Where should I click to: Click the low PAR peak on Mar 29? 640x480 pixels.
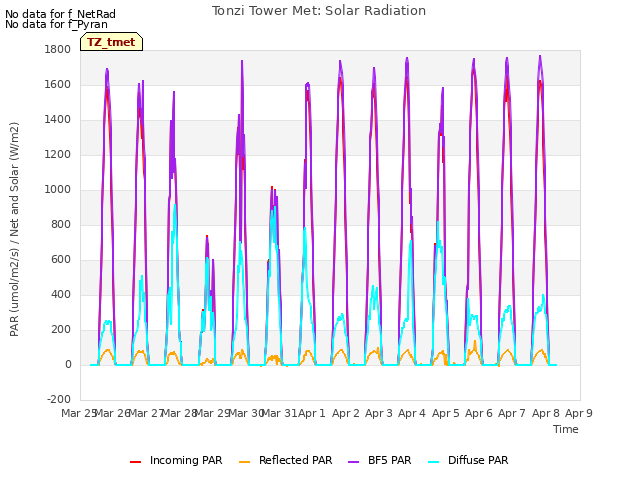click(207, 237)
